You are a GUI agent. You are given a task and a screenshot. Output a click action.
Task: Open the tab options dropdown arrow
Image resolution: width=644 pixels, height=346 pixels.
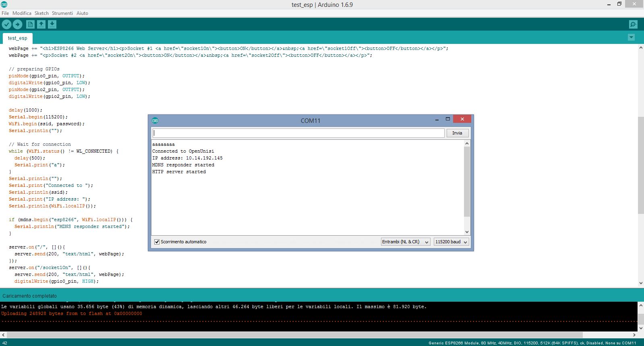631,37
